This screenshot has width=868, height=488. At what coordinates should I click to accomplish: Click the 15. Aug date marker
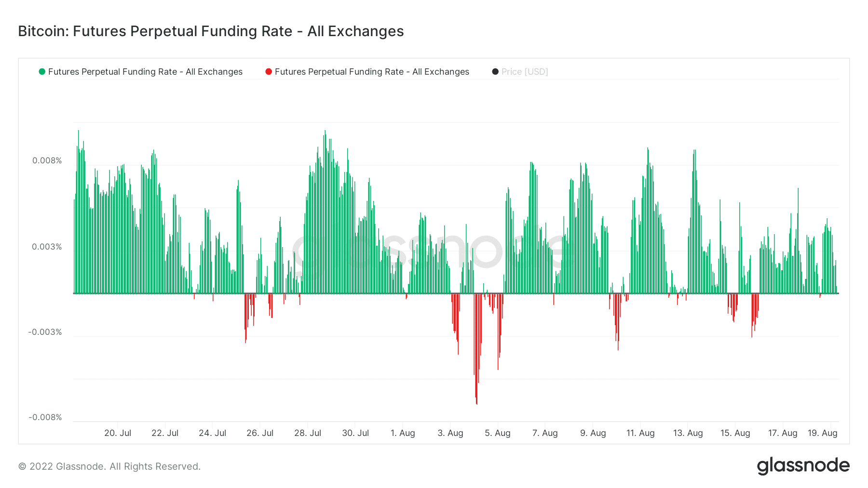pos(735,433)
